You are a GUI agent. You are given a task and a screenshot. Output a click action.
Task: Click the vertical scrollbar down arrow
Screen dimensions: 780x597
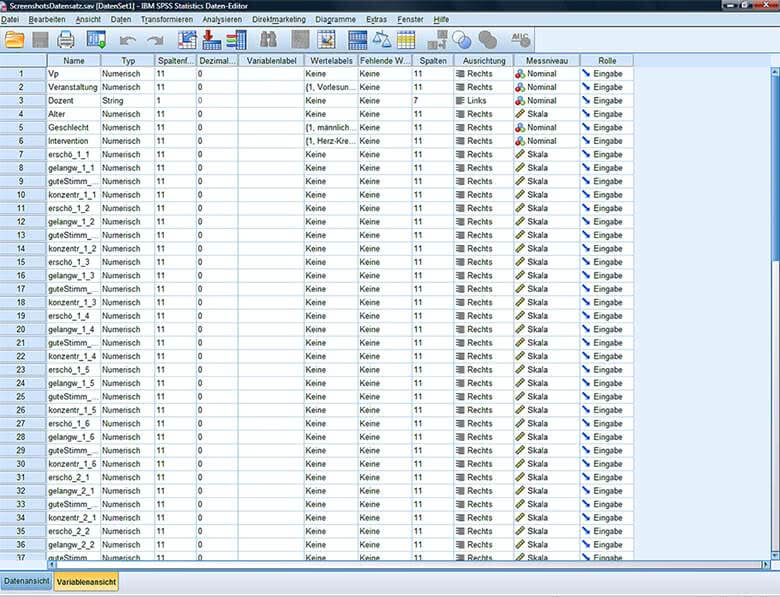click(x=775, y=556)
